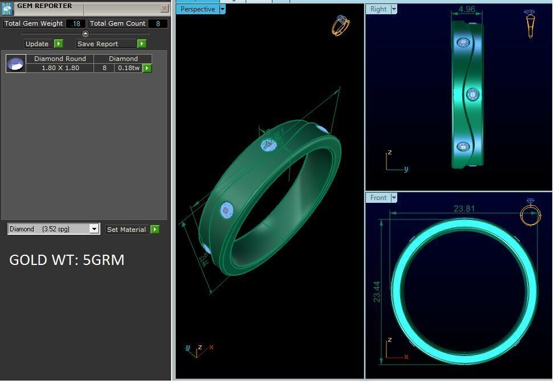
Task: Click the Total Gem Weight label
Action: [x=34, y=23]
